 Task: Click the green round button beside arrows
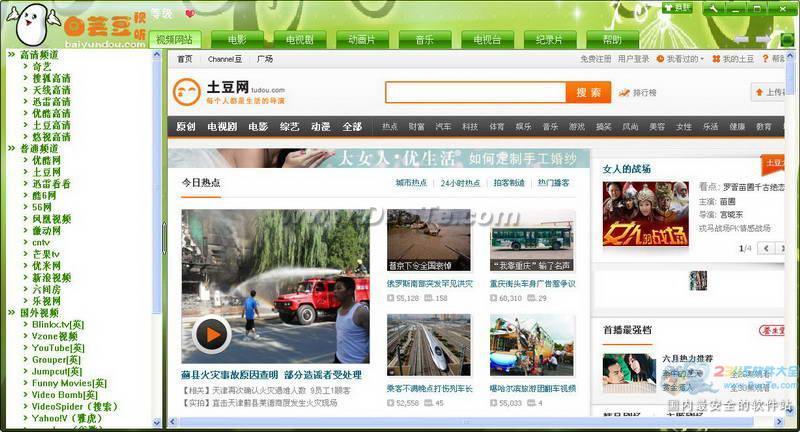coord(787,40)
